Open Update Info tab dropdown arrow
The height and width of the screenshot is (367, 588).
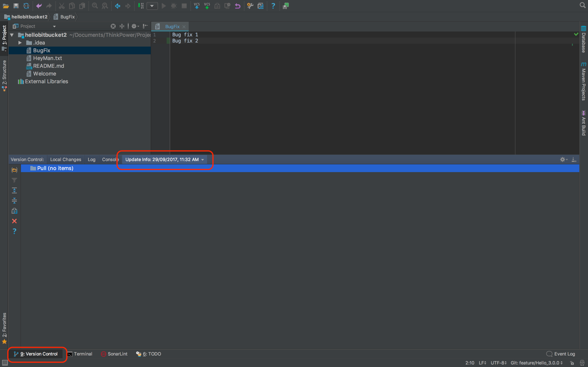click(x=203, y=160)
